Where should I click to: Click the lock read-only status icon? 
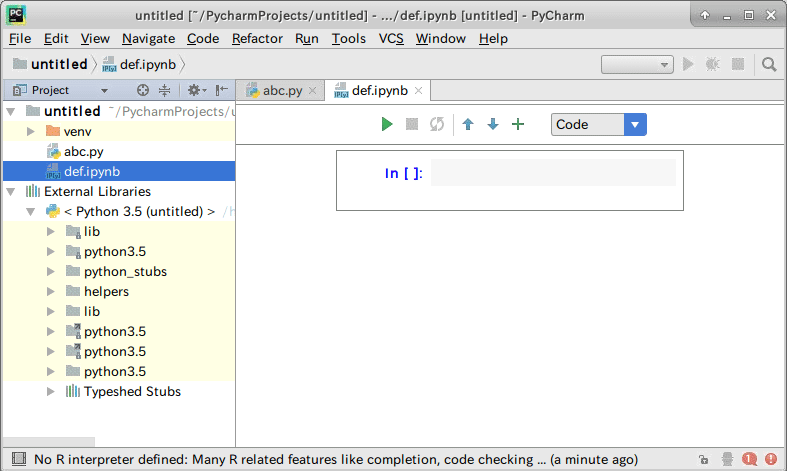[x=704, y=459]
